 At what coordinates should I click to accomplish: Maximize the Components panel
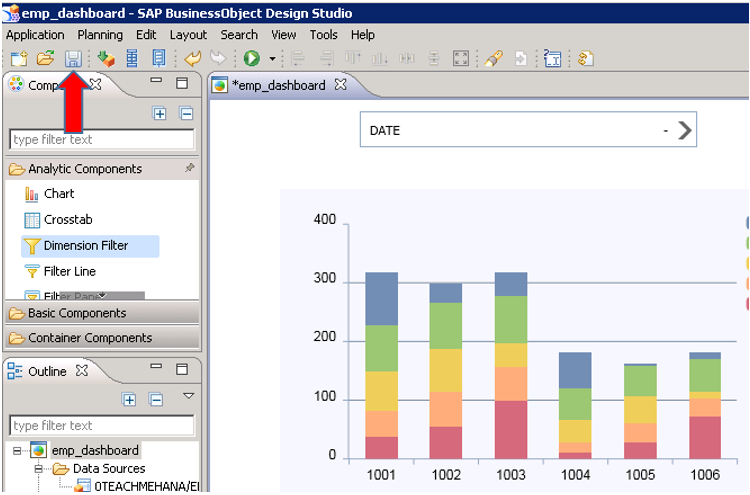click(x=182, y=83)
